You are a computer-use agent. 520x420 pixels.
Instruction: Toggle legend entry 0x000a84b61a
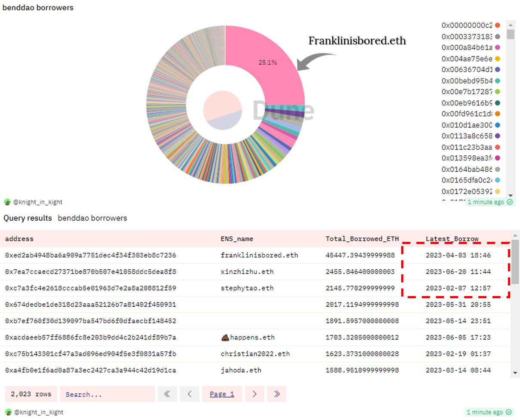tap(470, 47)
